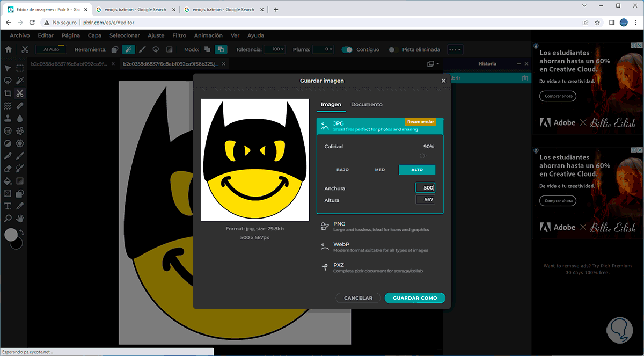Open the Tolerancia value dropdown
644x356 pixels.
pyautogui.click(x=275, y=49)
